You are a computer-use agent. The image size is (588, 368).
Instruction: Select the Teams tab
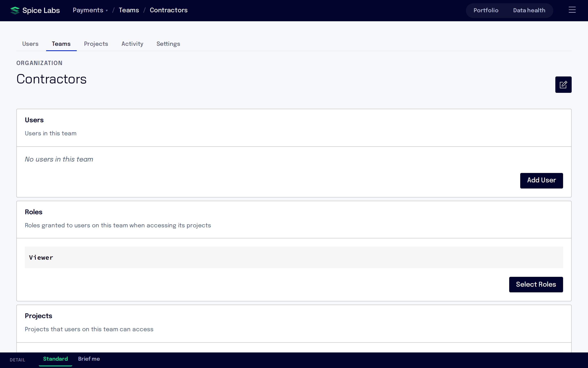[61, 44]
